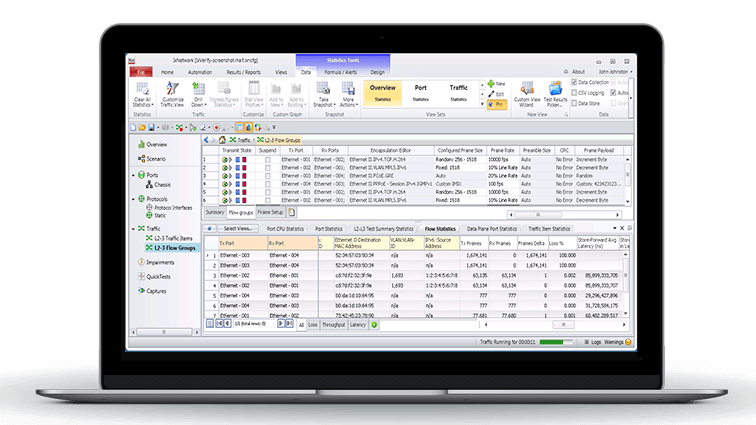Toggle the CSV Logging checkbox
756x425 pixels.
pos(574,93)
